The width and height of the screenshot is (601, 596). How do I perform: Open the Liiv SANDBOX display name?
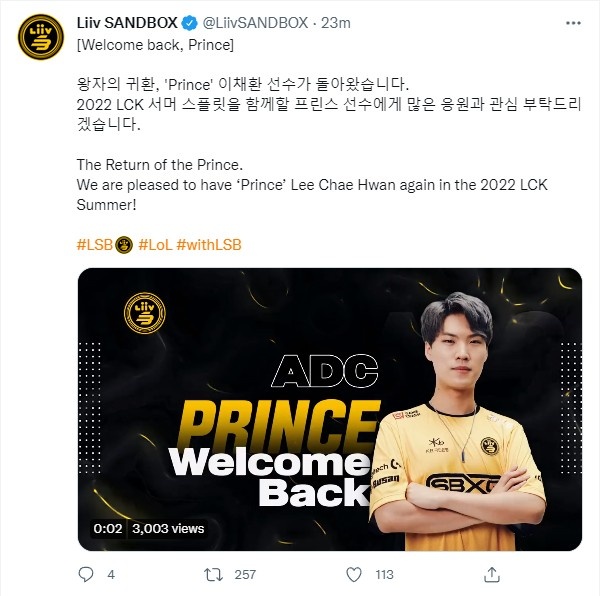pyautogui.click(x=127, y=23)
